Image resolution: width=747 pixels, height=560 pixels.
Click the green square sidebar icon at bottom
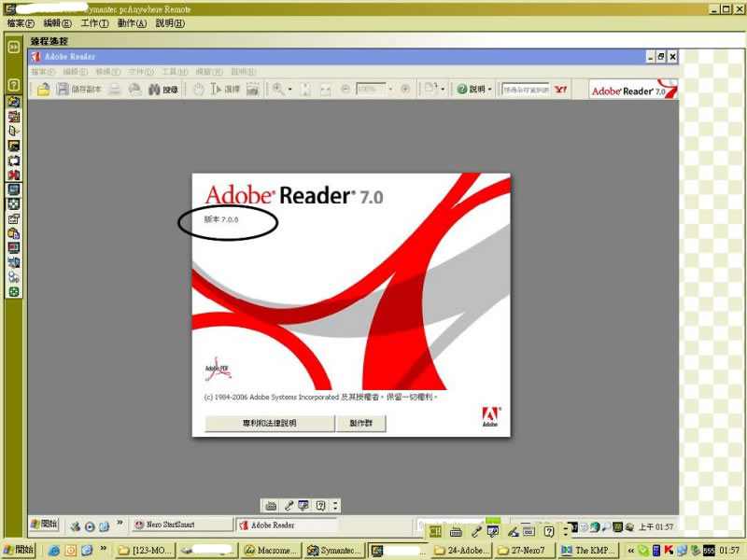14,292
